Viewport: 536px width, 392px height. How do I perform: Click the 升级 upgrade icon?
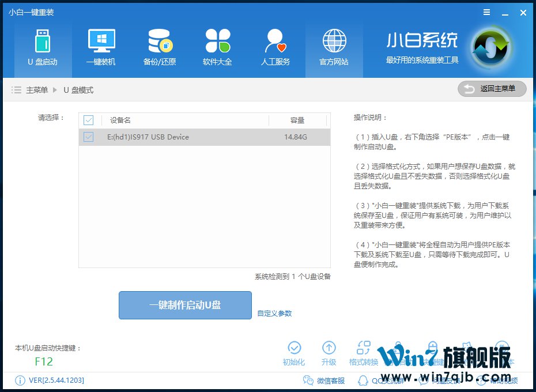point(329,353)
